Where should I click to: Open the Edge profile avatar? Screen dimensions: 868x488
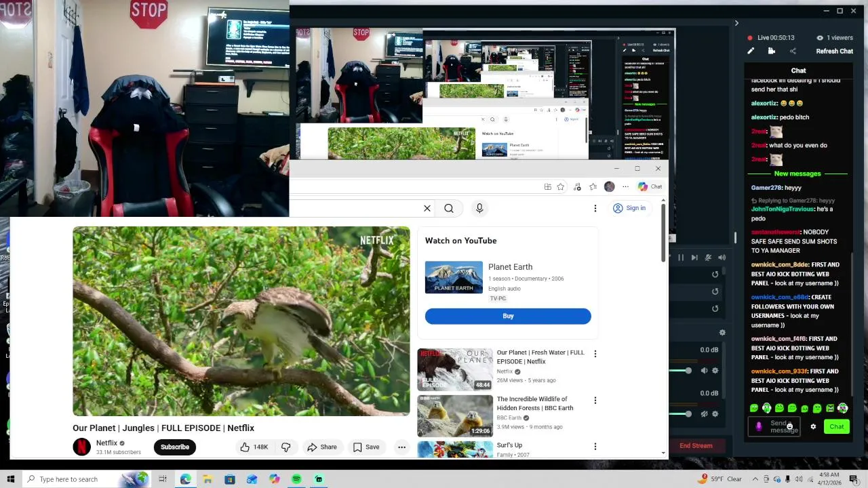point(609,187)
